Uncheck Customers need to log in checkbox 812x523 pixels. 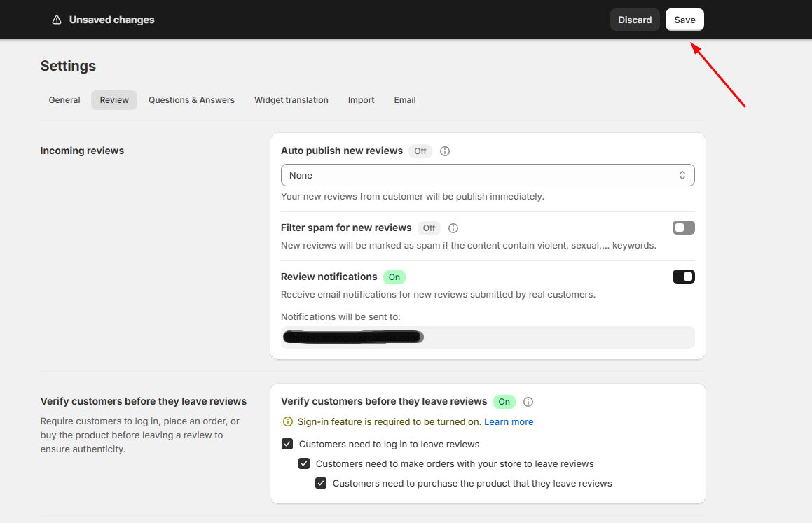[287, 444]
